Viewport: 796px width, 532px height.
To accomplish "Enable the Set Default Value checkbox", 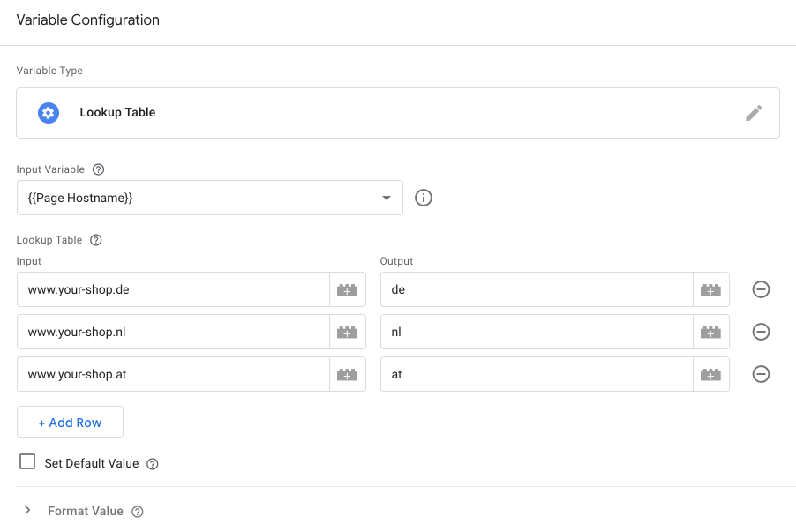I will tap(27, 461).
